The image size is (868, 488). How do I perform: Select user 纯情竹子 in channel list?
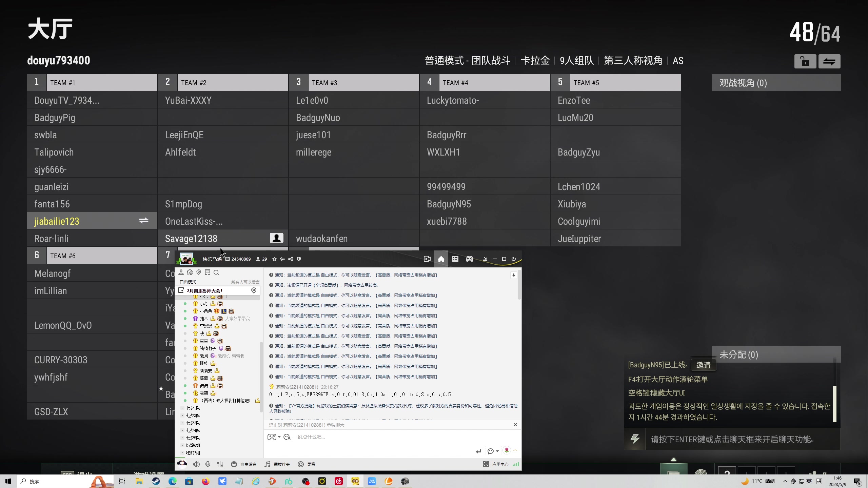208,348
